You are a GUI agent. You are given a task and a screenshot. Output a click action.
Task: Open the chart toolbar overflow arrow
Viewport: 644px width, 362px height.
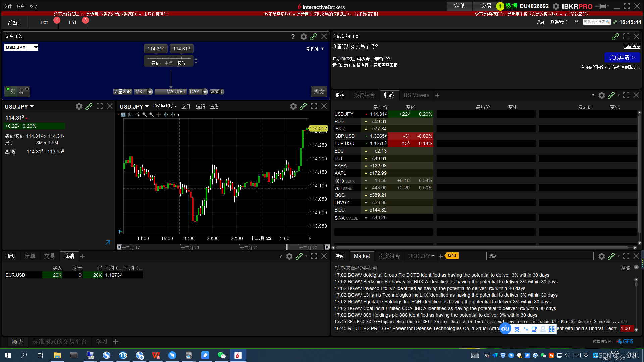pos(178,115)
